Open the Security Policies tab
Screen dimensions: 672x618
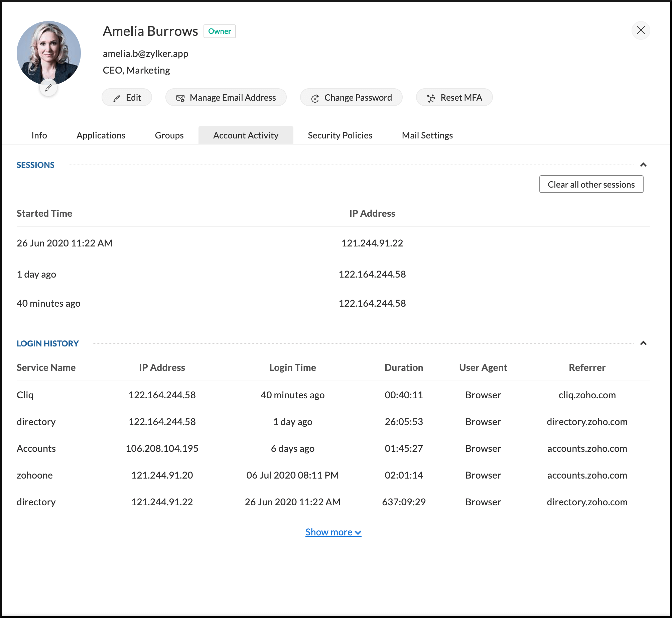[x=340, y=135]
